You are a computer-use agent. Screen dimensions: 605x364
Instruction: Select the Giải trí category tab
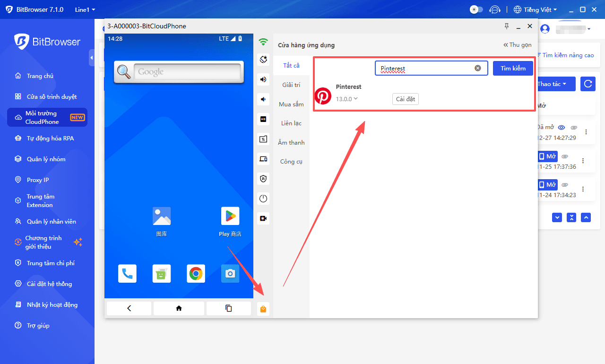click(x=291, y=85)
